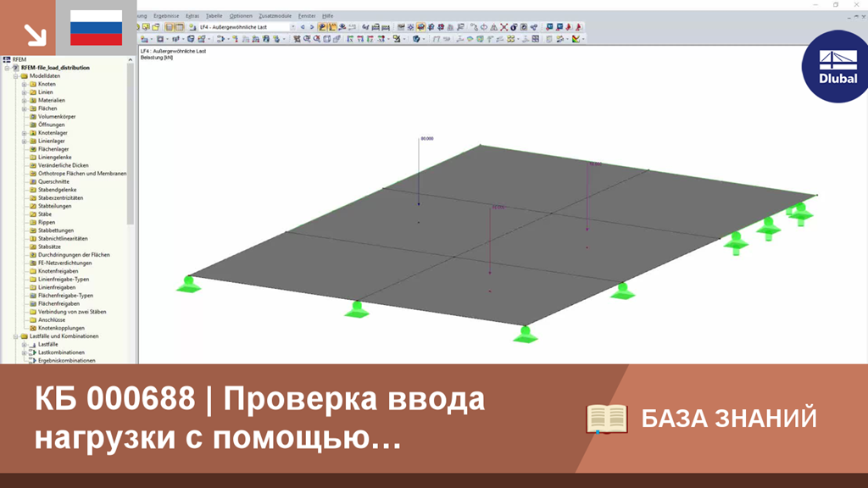This screenshot has width=868, height=488.
Task: Click the orange arrow icon at top left
Action: pyautogui.click(x=35, y=35)
